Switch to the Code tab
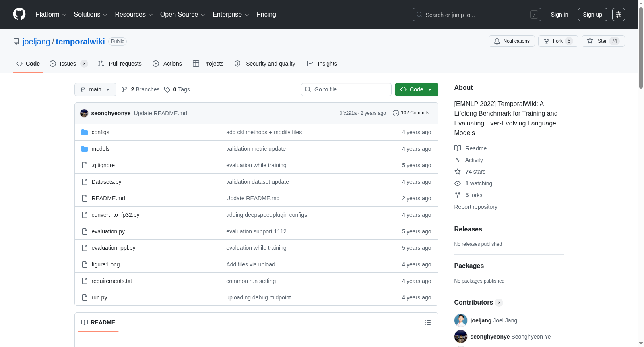The width and height of the screenshot is (644, 347). pyautogui.click(x=28, y=64)
